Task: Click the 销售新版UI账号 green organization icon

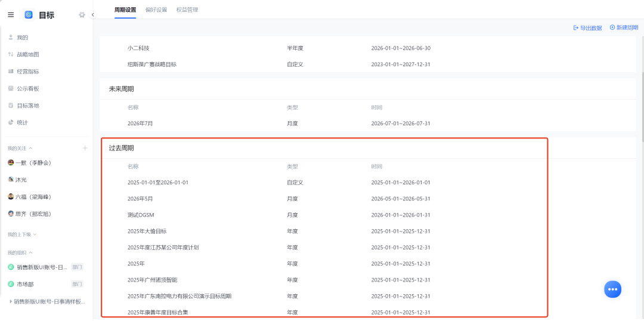Action: coord(11,267)
